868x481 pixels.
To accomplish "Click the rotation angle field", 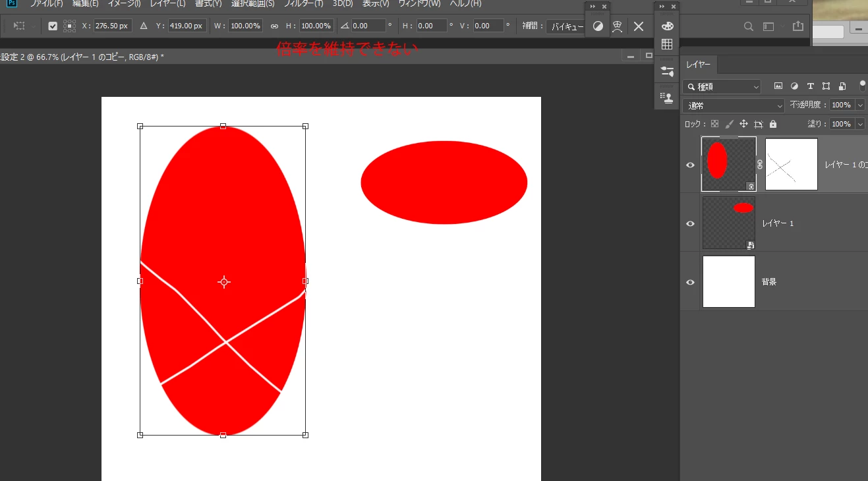I will point(368,26).
